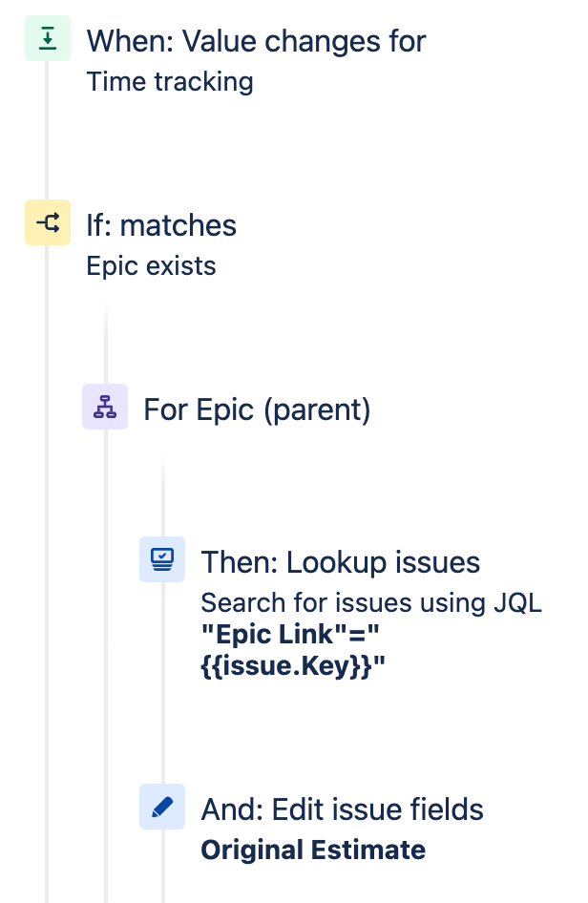This screenshot has width=588, height=903.
Task: Click the 'Epic exists' condition text
Action: 152,266
